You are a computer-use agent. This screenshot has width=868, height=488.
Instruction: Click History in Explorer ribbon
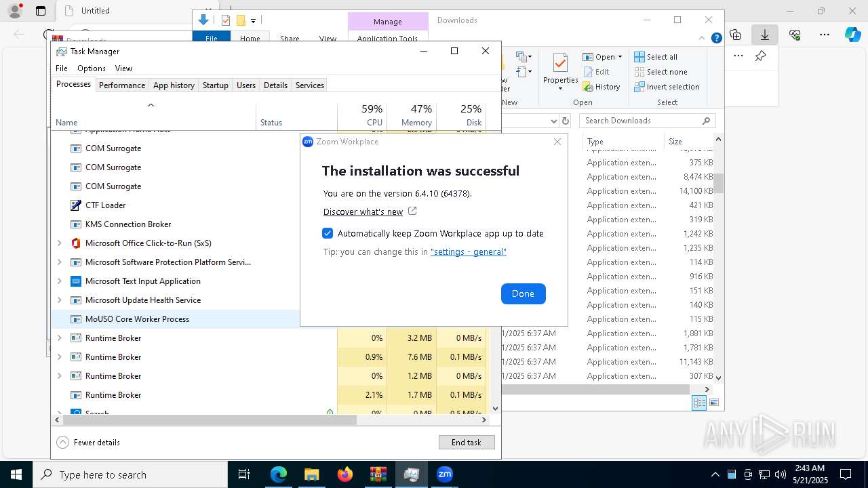601,87
